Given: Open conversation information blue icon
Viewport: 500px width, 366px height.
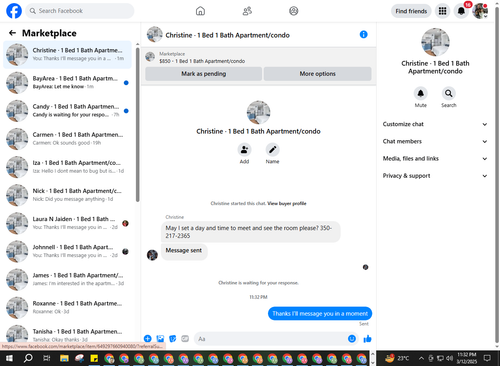Looking at the screenshot, I should 363,34.
